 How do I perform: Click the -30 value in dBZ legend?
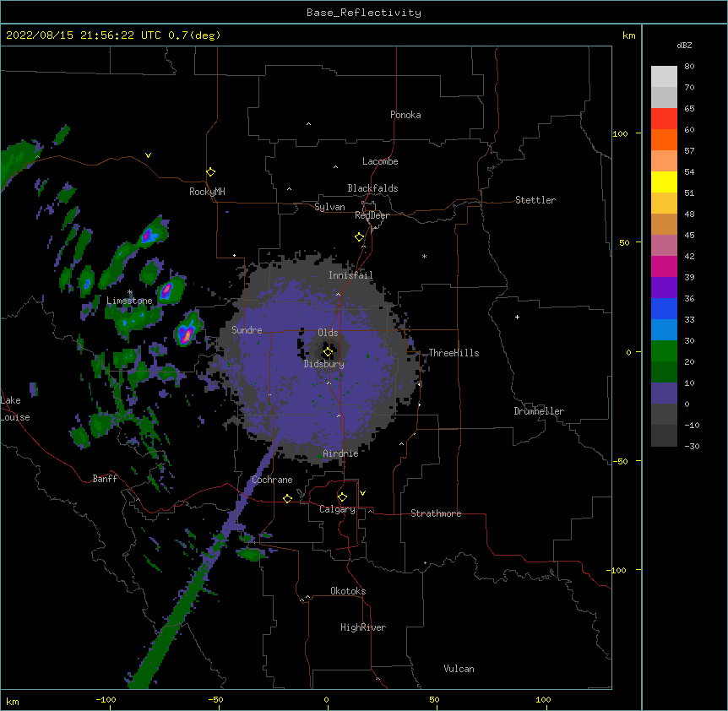[692, 446]
